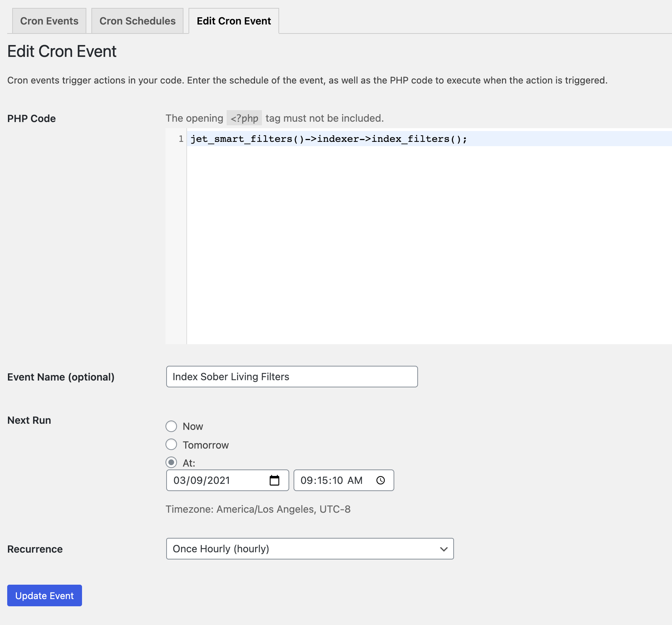This screenshot has height=625, width=672.
Task: Switch to the Cron Schedules tab
Action: [137, 21]
